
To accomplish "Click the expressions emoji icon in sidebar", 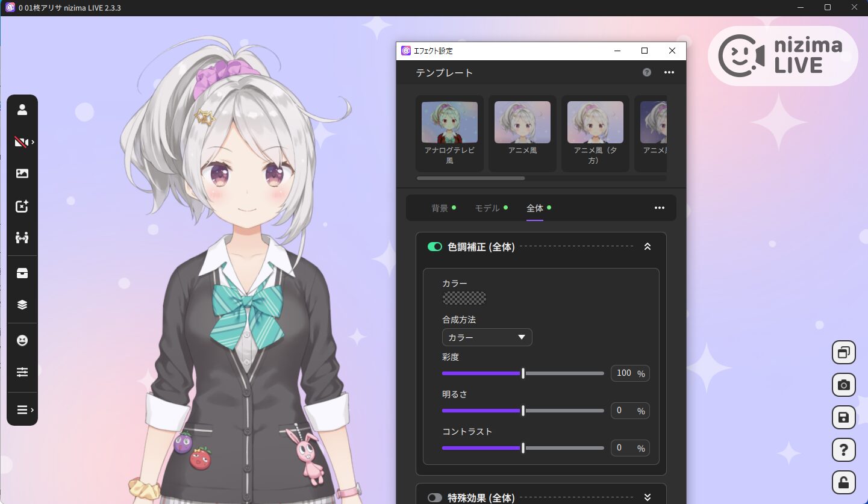I will (x=22, y=340).
